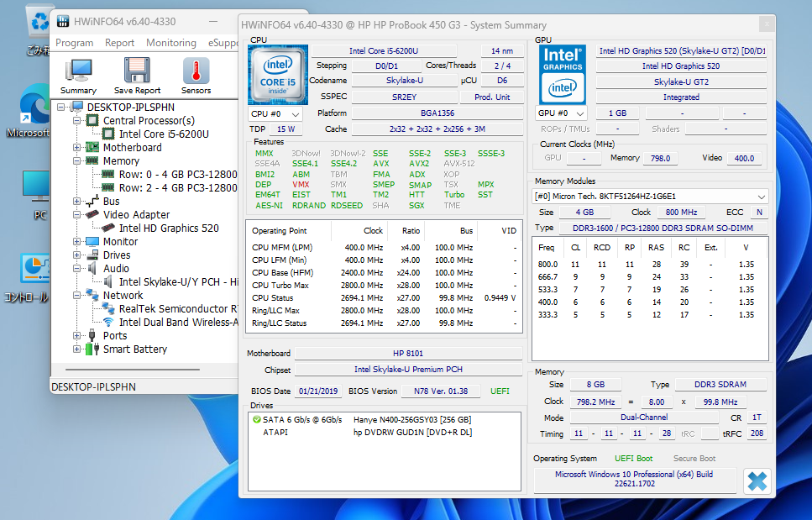Click the blue X close icon at bottom right
Screen dimensions: 812x520
tap(757, 481)
